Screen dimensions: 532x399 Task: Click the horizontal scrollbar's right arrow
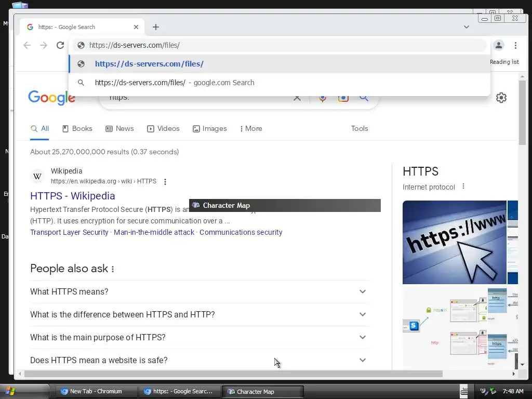[514, 374]
